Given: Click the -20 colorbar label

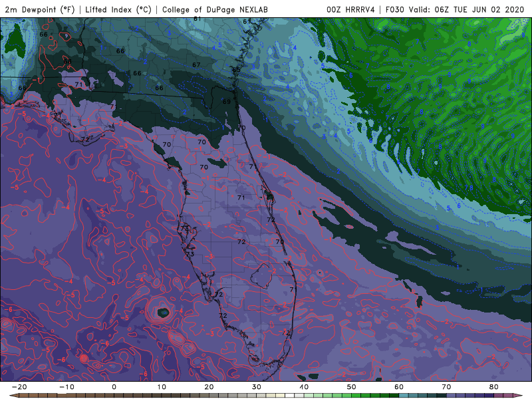Looking at the screenshot, I should tap(19, 387).
